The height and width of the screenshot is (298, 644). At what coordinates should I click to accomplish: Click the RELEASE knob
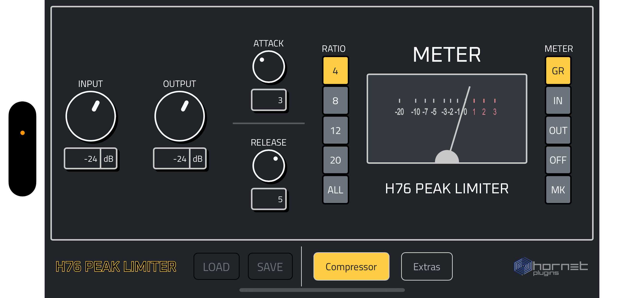tap(269, 166)
